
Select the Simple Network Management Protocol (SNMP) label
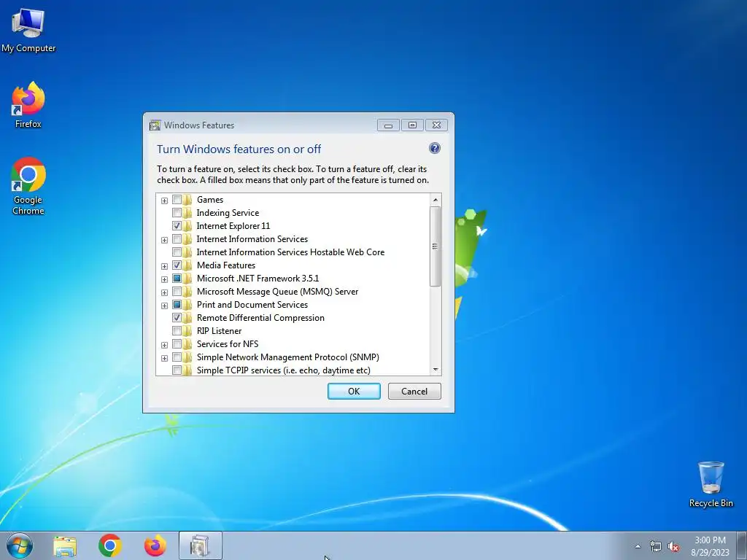287,357
